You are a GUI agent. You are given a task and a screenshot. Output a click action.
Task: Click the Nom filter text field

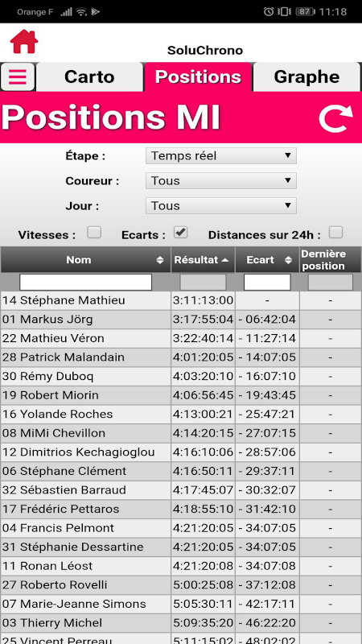86,283
